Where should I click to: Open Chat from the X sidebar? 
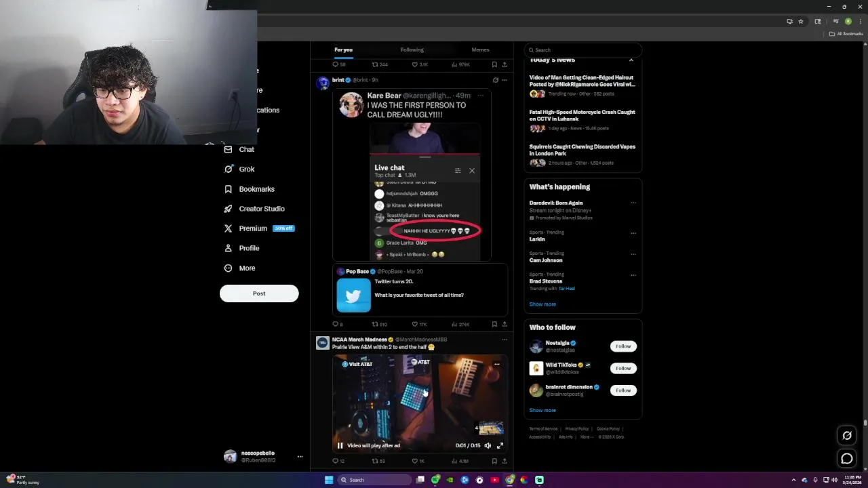click(239, 149)
